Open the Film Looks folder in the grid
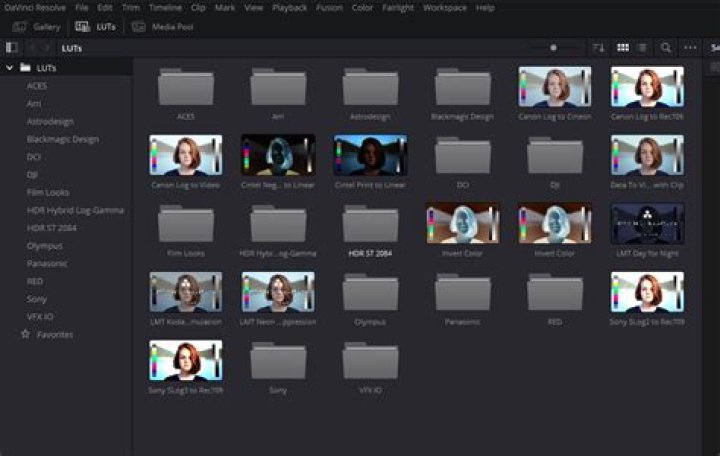Image resolution: width=720 pixels, height=456 pixels. 186,224
